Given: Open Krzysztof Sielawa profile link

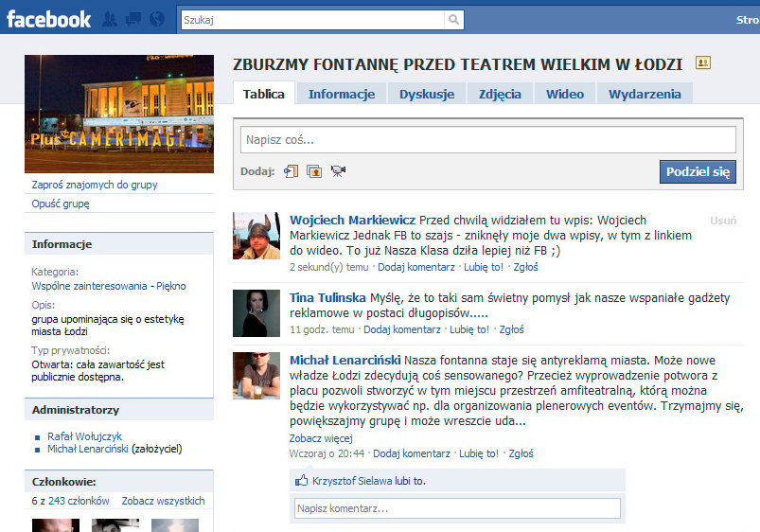Looking at the screenshot, I should (x=352, y=481).
